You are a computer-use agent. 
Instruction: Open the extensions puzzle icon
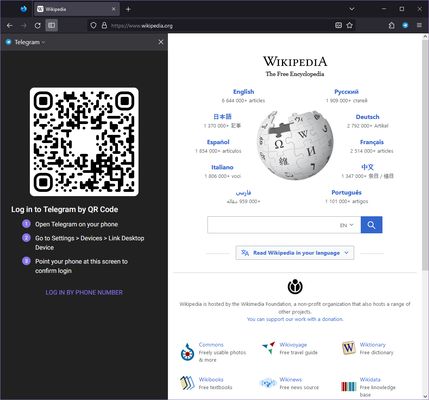(x=391, y=25)
